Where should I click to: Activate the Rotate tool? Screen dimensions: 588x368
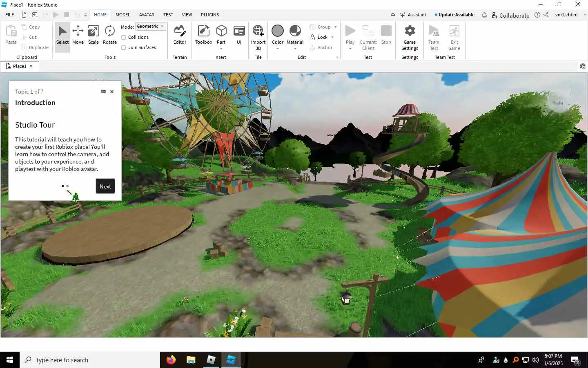coord(110,36)
